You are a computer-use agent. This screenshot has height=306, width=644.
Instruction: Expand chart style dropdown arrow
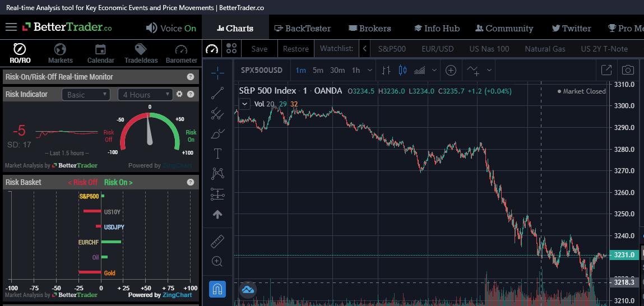coord(434,70)
